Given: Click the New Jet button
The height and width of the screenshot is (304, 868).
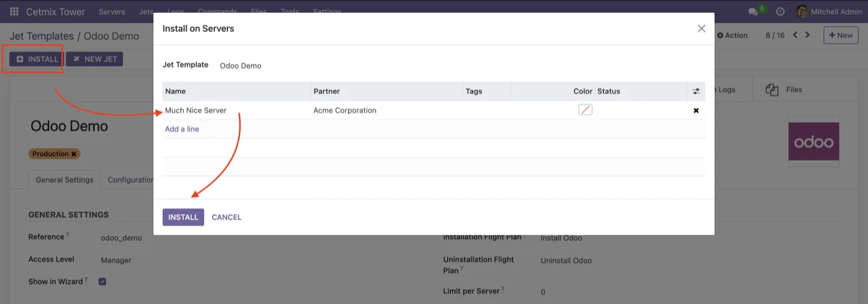Looking at the screenshot, I should pos(94,59).
